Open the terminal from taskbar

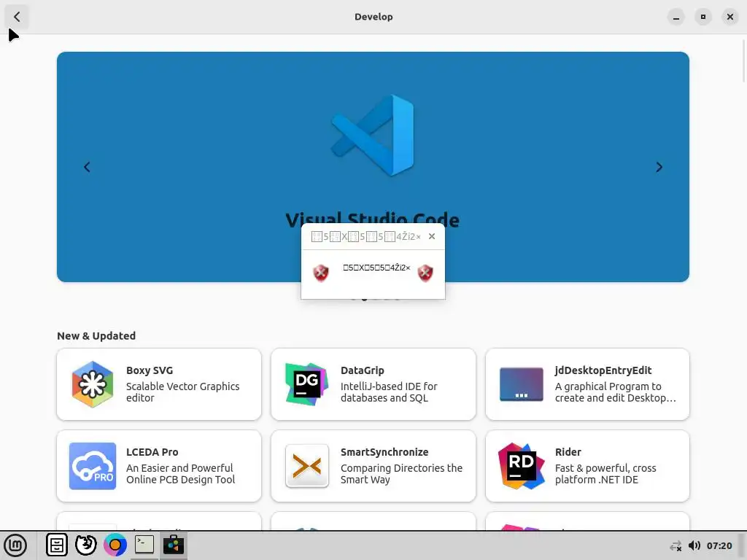(x=144, y=544)
